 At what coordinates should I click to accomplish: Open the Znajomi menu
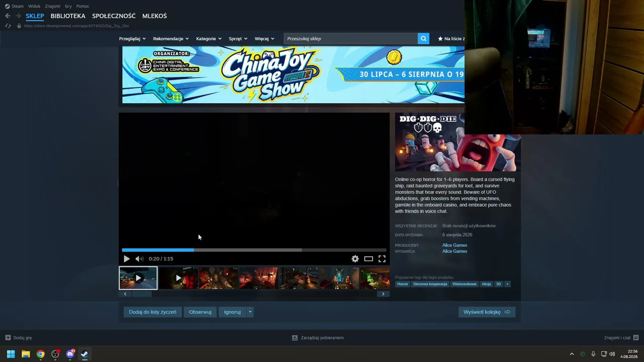click(53, 6)
